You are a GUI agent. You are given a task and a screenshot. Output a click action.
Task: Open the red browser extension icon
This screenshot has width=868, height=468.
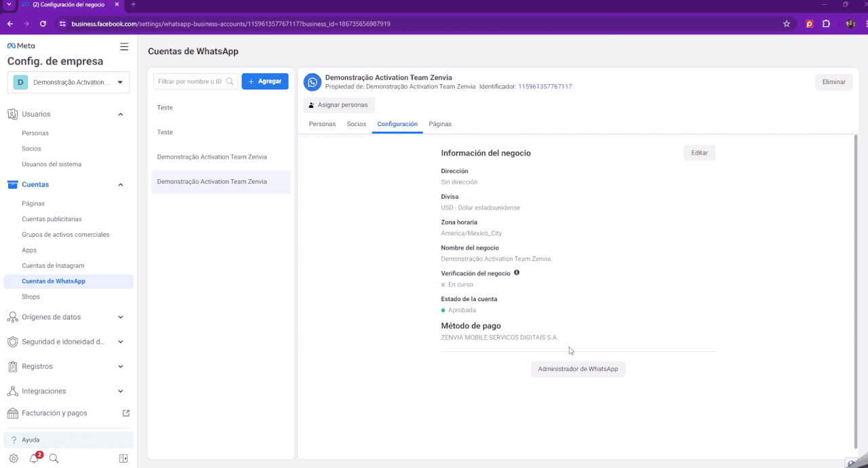tap(810, 24)
